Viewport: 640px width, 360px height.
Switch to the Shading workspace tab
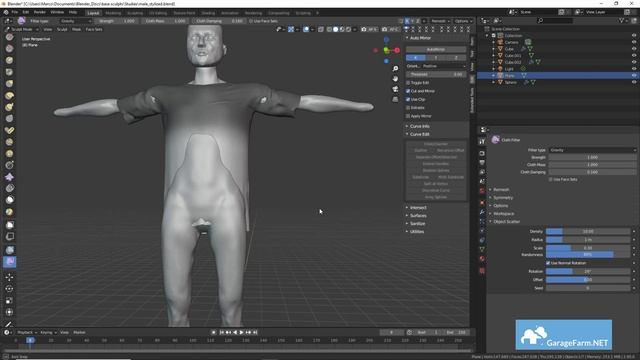tap(208, 13)
